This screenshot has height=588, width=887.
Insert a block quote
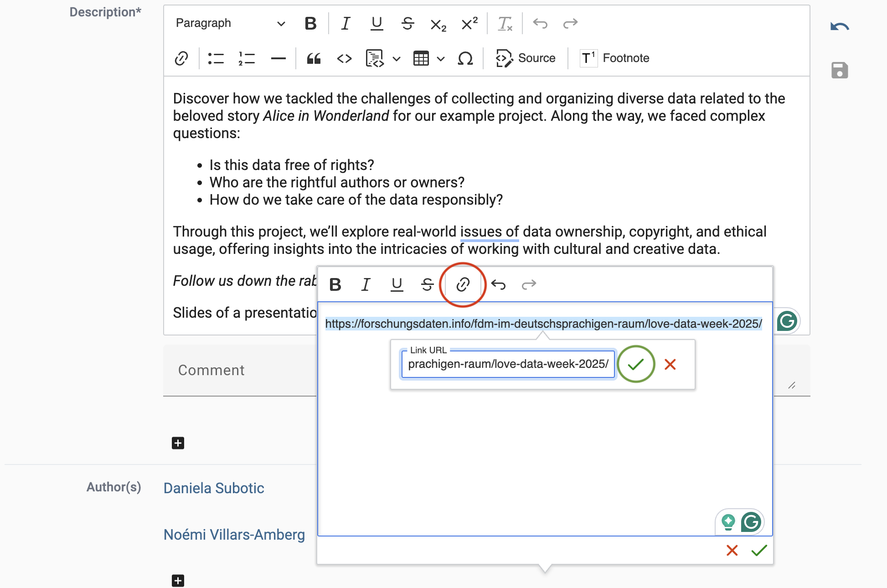[x=313, y=58]
